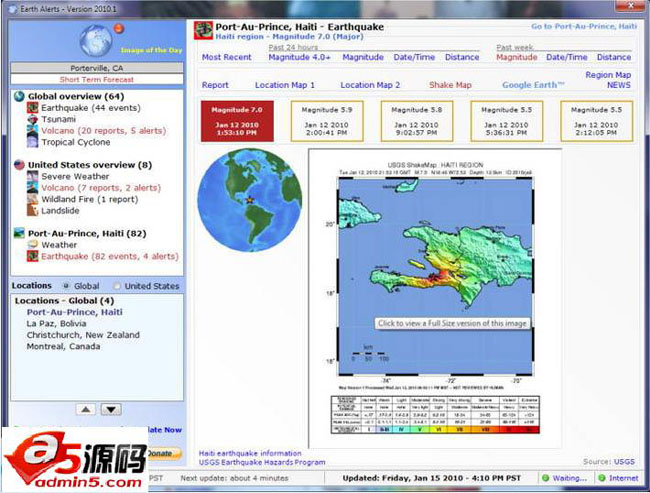Click the green Internet status indicator
650x493 pixels.
[x=601, y=478]
